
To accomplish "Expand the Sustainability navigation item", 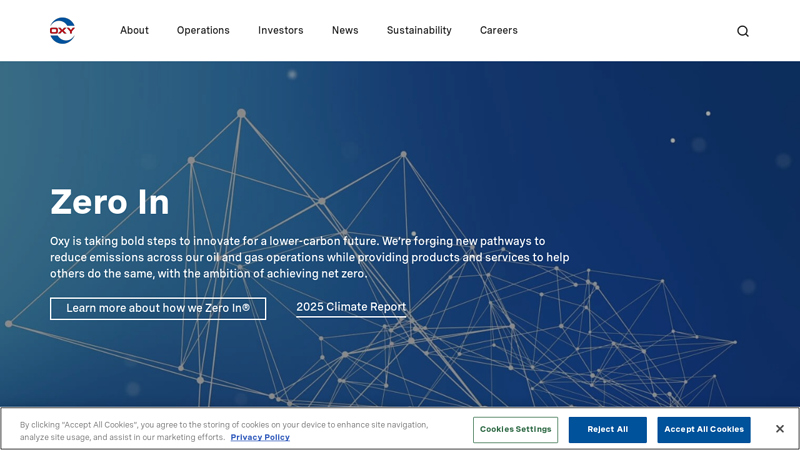I will click(419, 30).
